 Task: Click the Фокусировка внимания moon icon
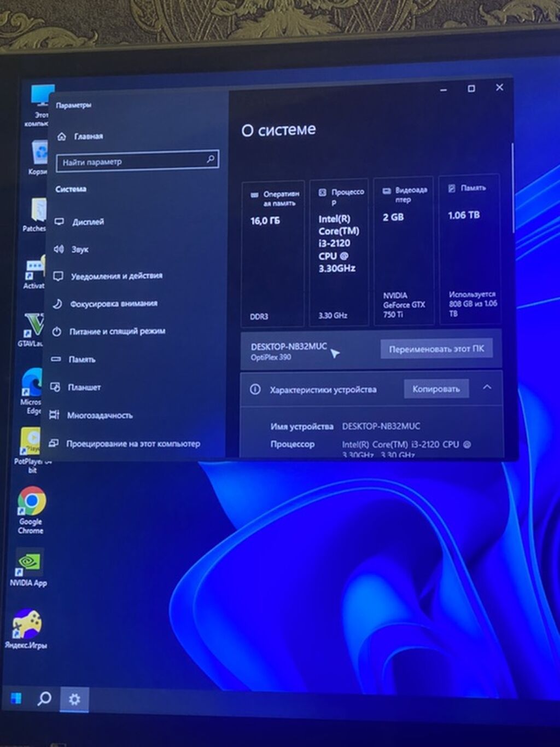click(57, 304)
